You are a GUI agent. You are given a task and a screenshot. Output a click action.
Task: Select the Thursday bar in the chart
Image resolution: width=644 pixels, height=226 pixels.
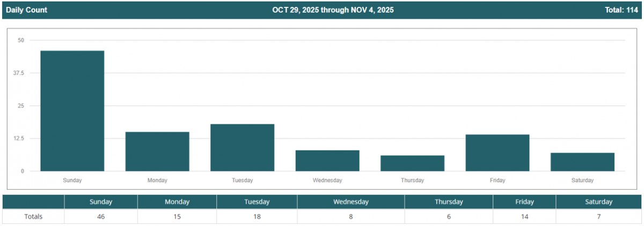coord(412,163)
